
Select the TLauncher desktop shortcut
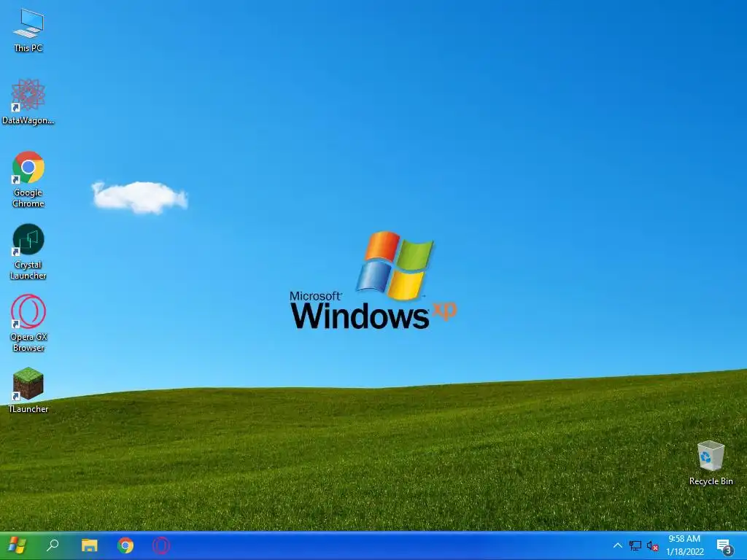28,391
